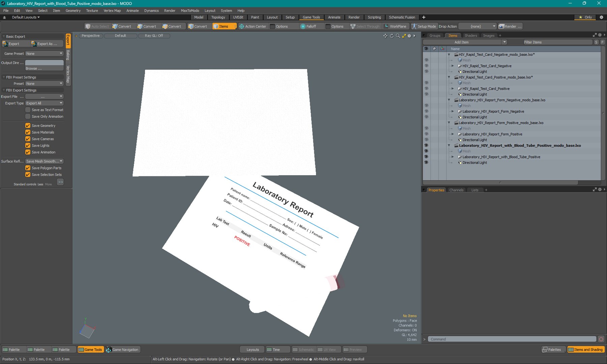Uncheck Save Geometry
Screen dimensions: 607x364
point(28,126)
